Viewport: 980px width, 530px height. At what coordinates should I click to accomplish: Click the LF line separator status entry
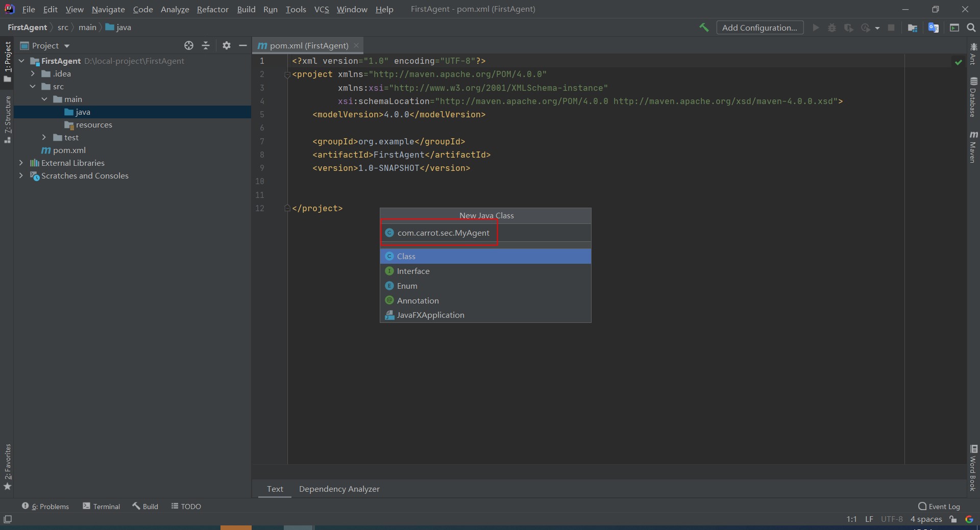[x=869, y=519]
